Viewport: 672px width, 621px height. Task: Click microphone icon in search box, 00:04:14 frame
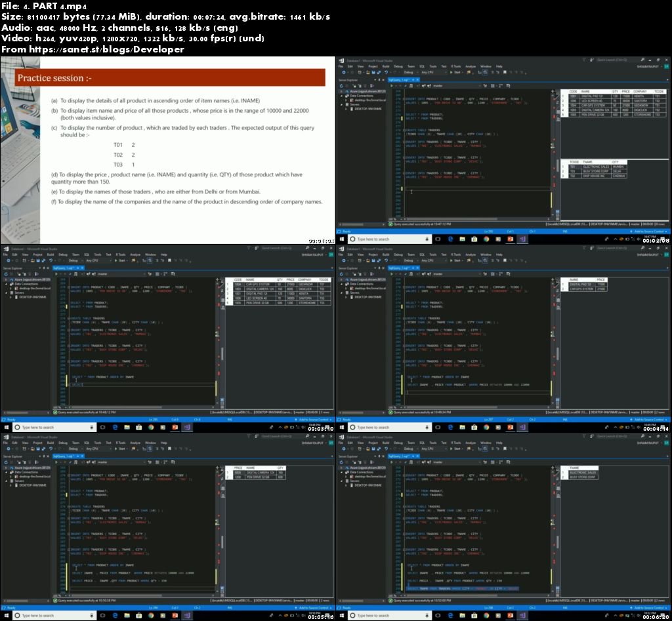[427, 428]
